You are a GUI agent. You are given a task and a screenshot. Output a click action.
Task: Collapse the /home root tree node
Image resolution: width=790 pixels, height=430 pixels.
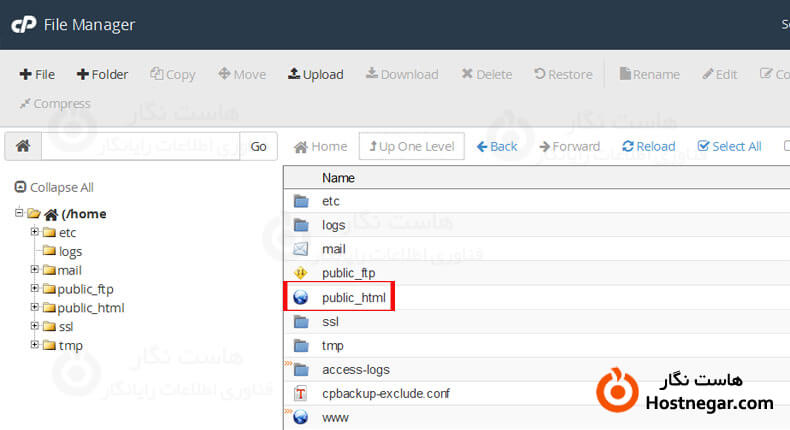(x=19, y=213)
